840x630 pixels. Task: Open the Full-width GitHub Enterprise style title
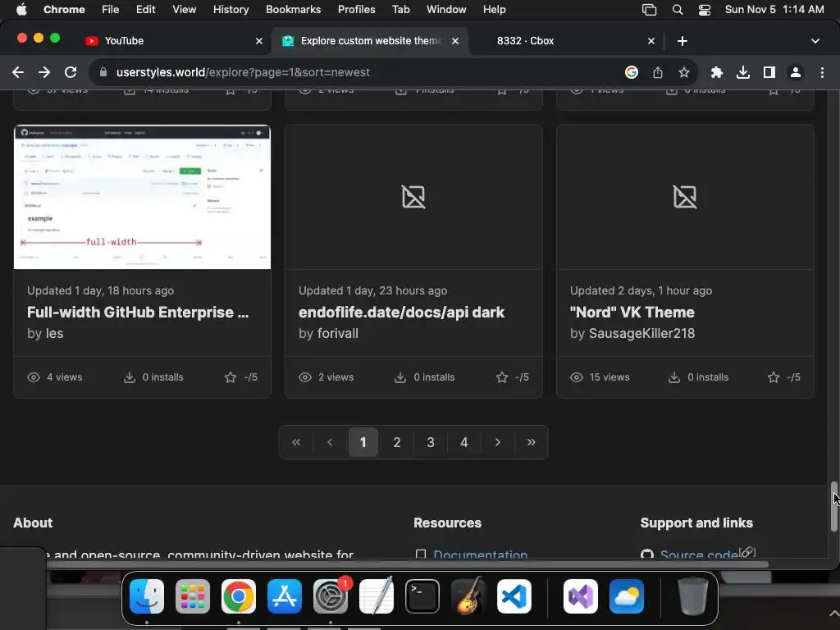138,313
